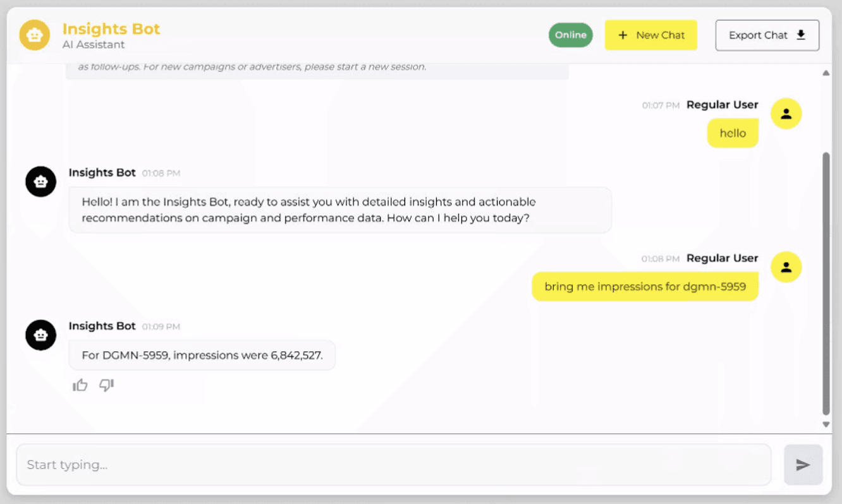Start a New Chat session
The width and height of the screenshot is (842, 504).
coord(650,35)
